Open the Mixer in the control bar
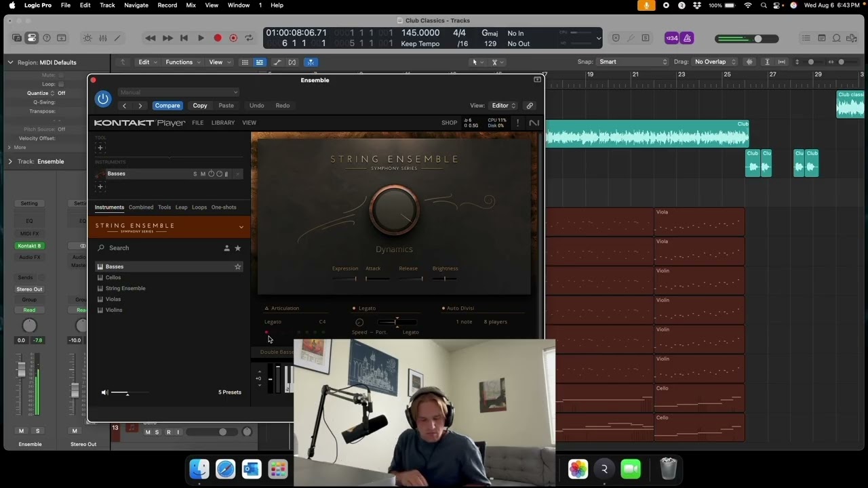868x488 pixels. click(x=102, y=38)
